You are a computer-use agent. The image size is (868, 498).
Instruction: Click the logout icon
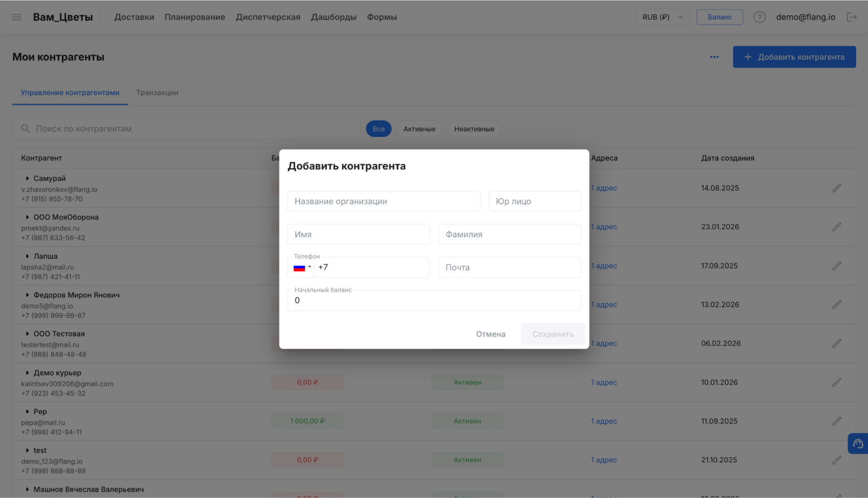(853, 17)
